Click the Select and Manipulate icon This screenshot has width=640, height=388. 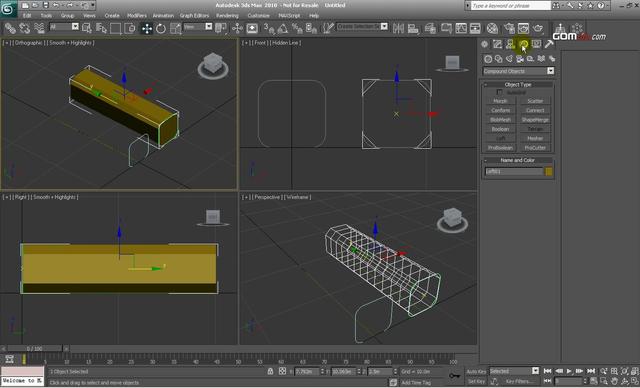[237, 28]
